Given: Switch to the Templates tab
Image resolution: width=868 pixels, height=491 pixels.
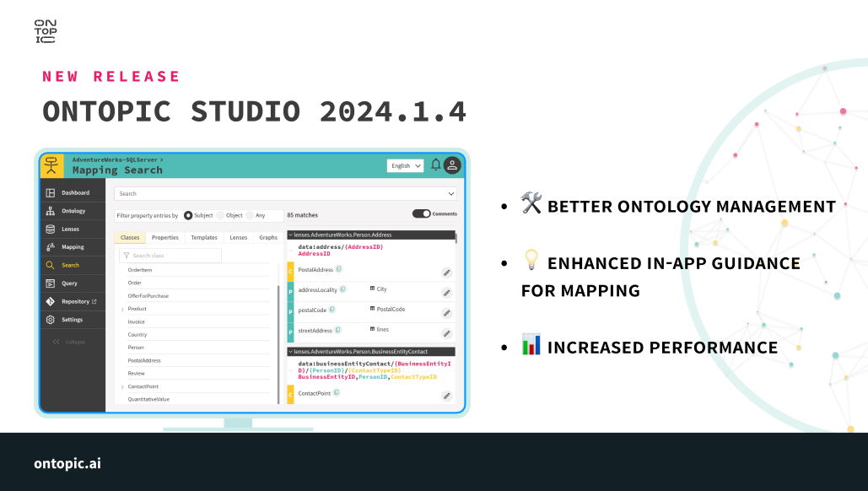Looking at the screenshot, I should (204, 236).
